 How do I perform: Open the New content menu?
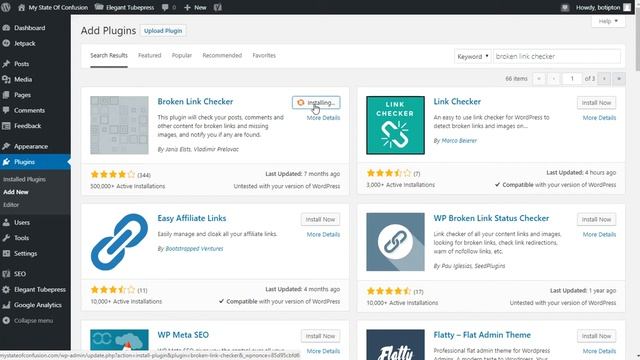pos(195,7)
